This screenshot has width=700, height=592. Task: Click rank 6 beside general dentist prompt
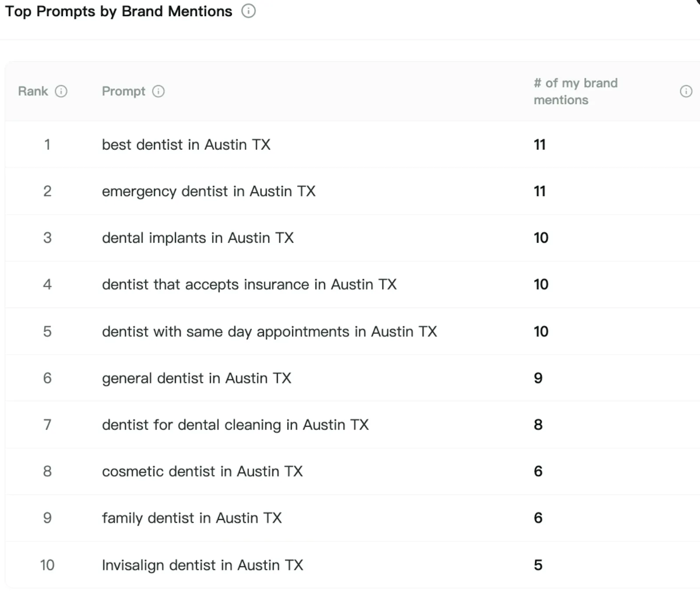47,378
